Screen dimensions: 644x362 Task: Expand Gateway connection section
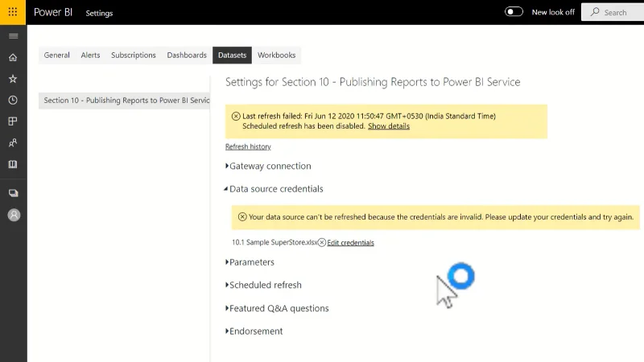tap(268, 166)
